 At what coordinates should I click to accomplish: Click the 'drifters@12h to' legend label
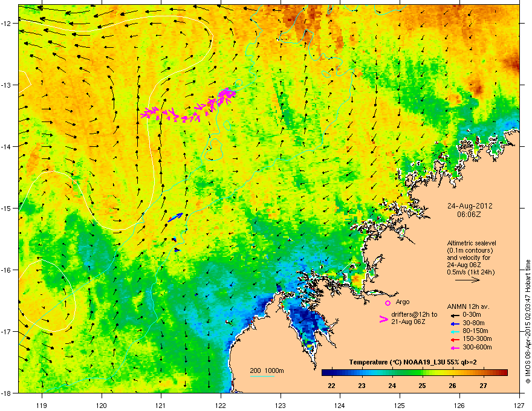[414, 314]
